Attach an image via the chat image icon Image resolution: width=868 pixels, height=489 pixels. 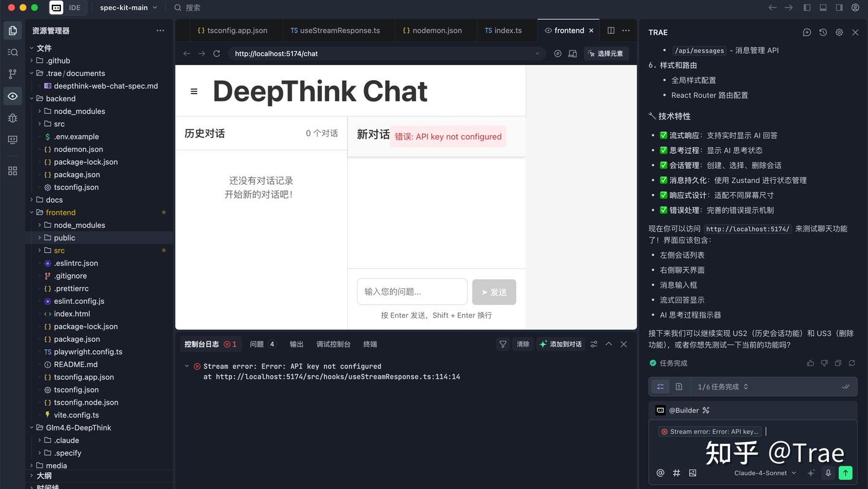693,473
